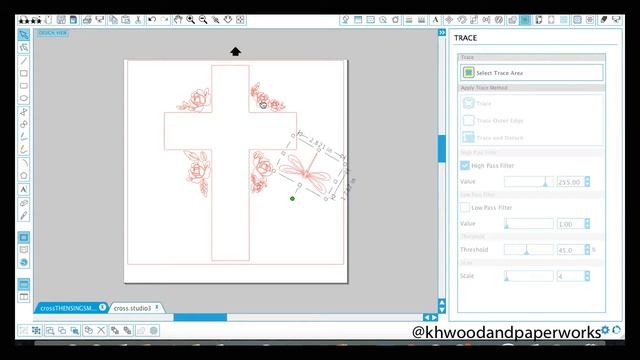Click the Print icon
640x360 pixels.
point(87,20)
